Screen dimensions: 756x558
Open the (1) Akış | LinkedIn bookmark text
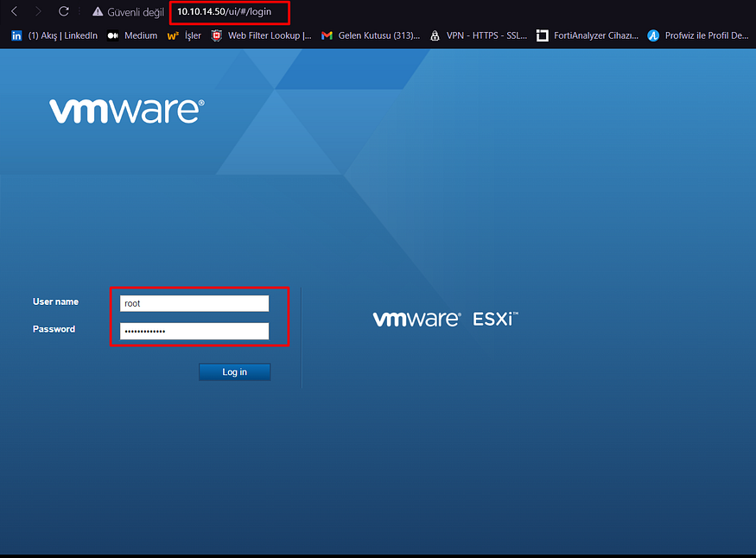pyautogui.click(x=63, y=35)
